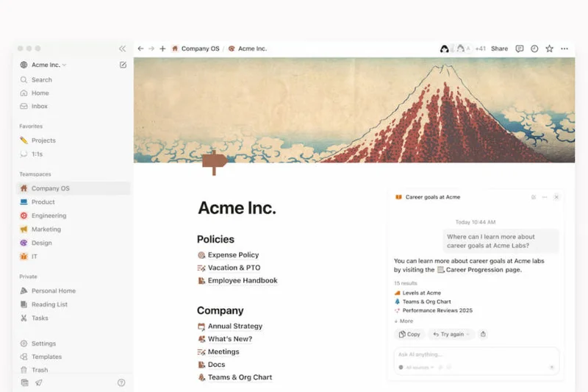Click the share icon next to Try again

click(x=483, y=334)
